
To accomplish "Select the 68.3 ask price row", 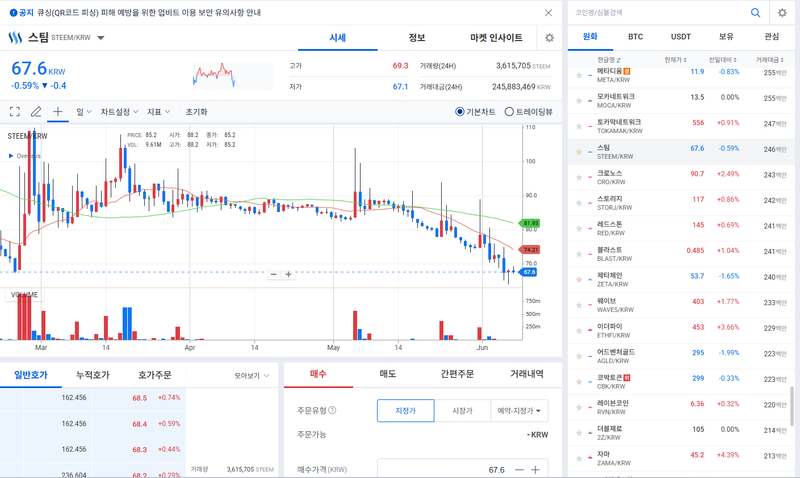I will (x=93, y=449).
